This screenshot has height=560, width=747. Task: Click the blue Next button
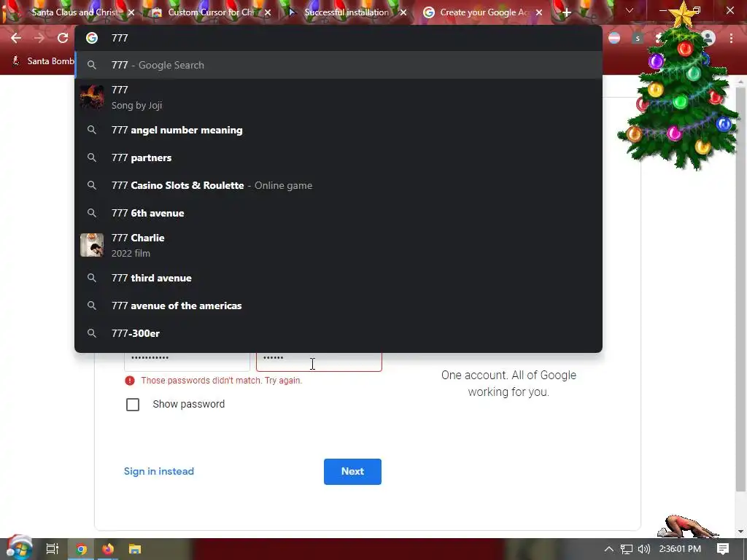click(352, 472)
